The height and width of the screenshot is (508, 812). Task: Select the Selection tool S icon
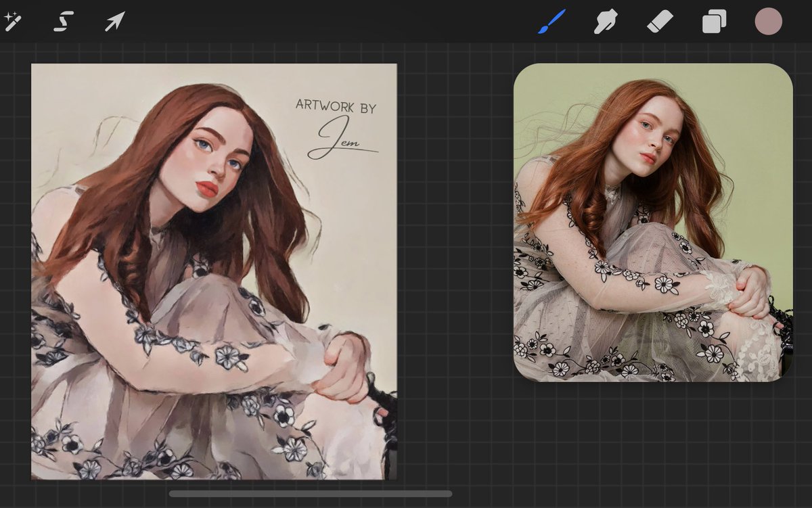[63, 22]
